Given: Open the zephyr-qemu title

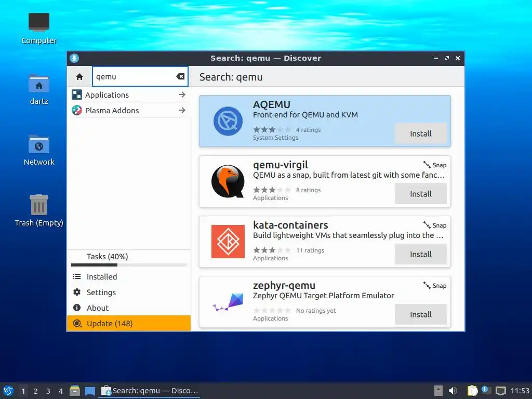Looking at the screenshot, I should click(284, 286).
